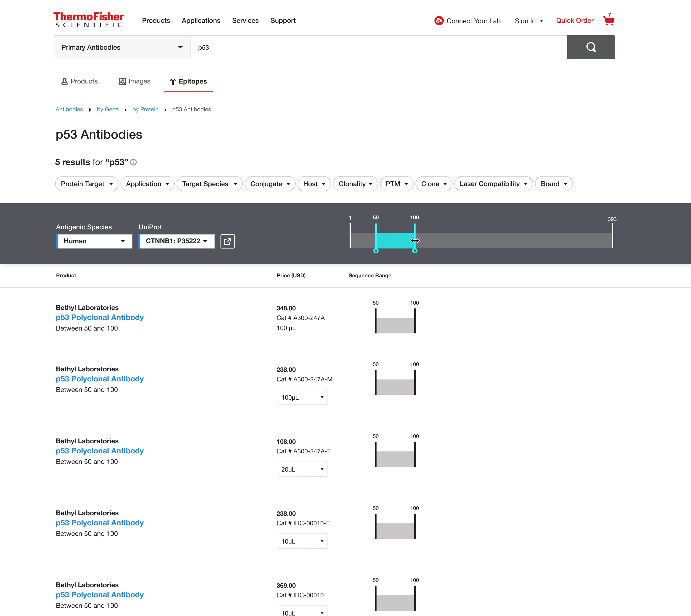
Task: Click the sequence slider handle at 100
Action: [x=415, y=251]
